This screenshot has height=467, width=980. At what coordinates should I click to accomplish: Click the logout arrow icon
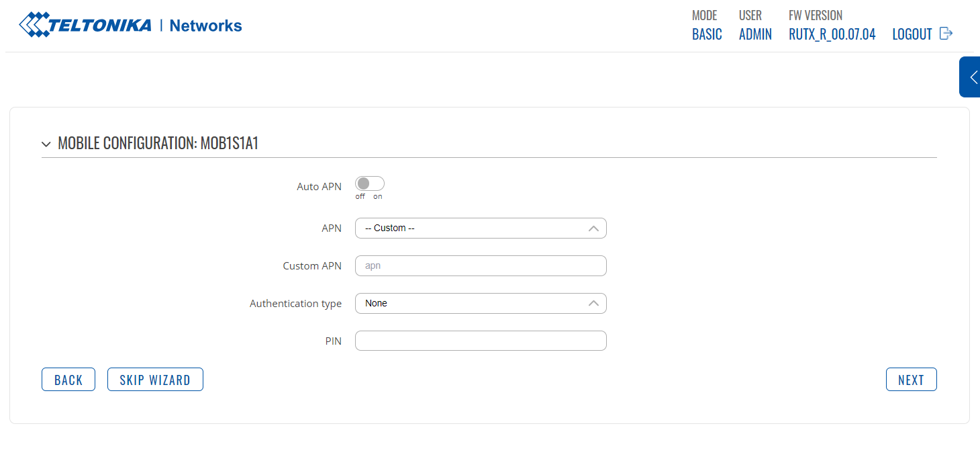(x=946, y=34)
